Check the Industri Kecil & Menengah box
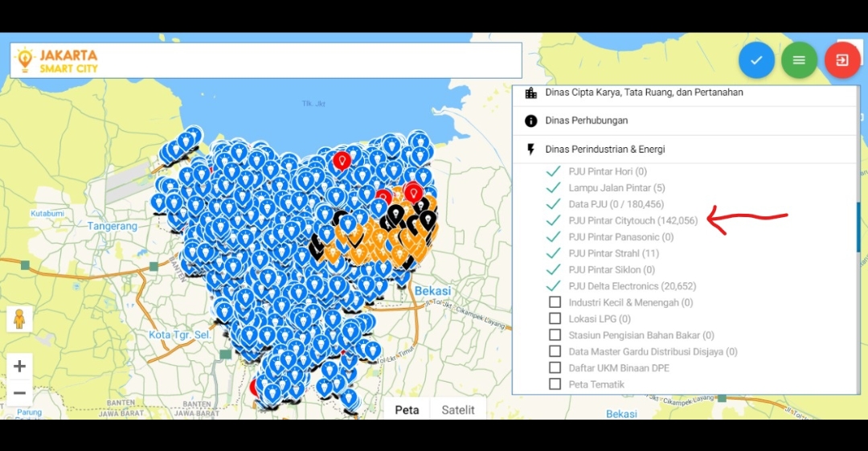 [555, 302]
